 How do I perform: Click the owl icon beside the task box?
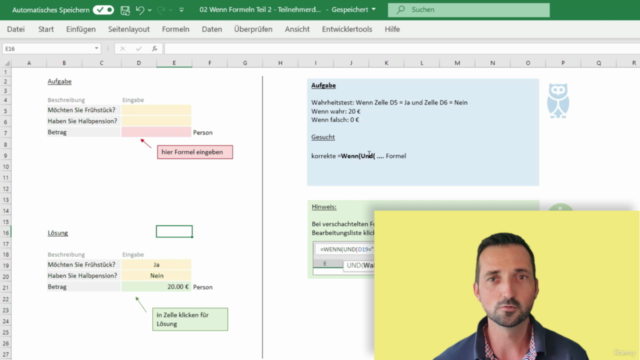558,101
